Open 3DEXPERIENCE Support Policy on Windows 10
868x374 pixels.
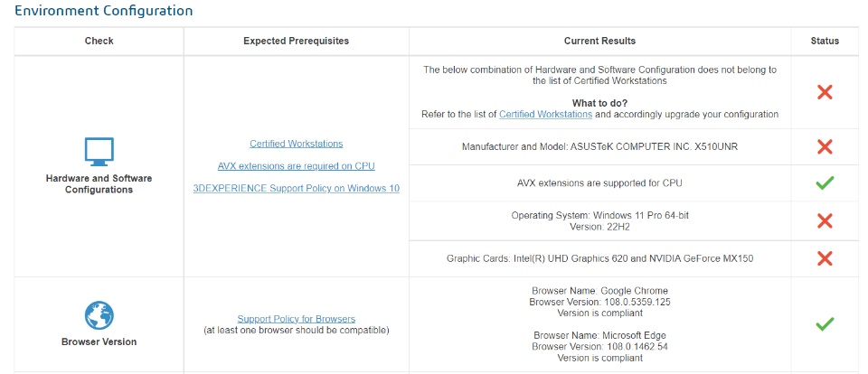pyautogui.click(x=297, y=189)
